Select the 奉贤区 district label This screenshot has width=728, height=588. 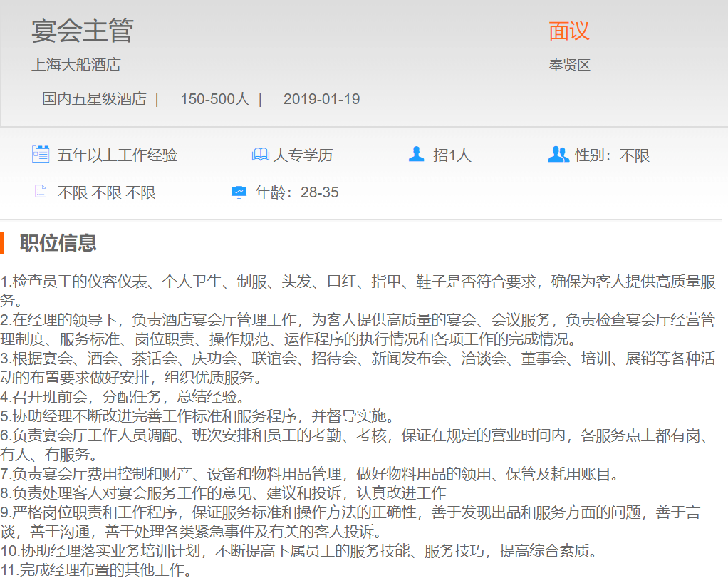tap(569, 66)
